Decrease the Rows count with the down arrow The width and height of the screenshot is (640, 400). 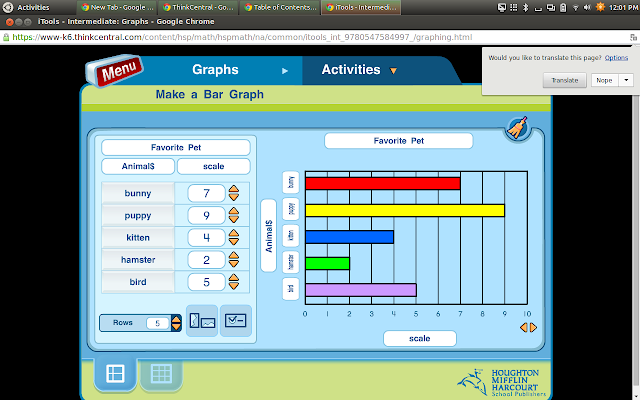176,327
